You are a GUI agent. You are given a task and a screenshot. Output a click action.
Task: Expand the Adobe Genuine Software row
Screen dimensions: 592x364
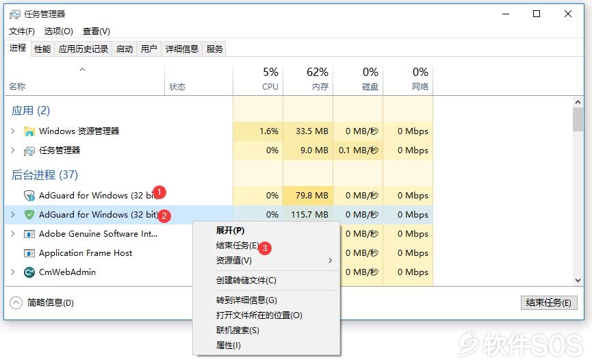tap(13, 234)
